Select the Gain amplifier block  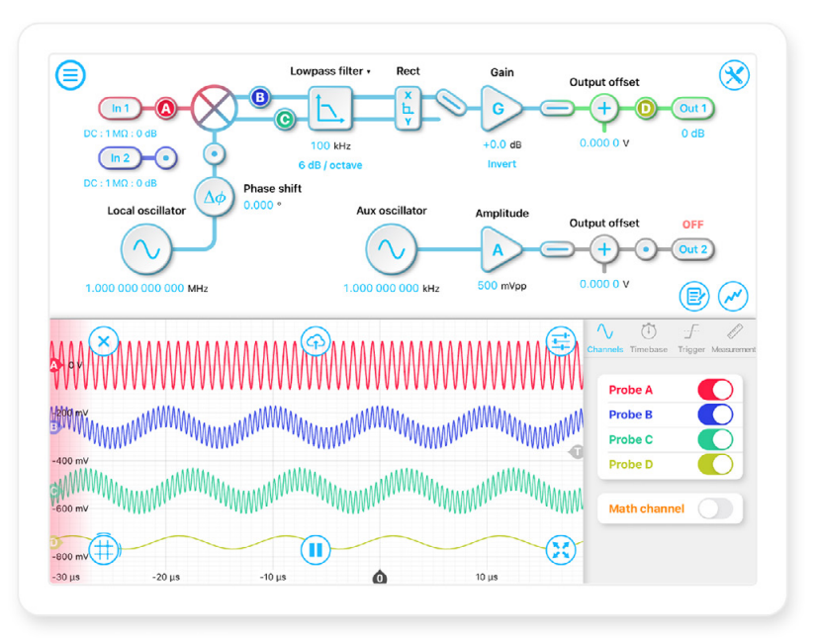(500, 108)
